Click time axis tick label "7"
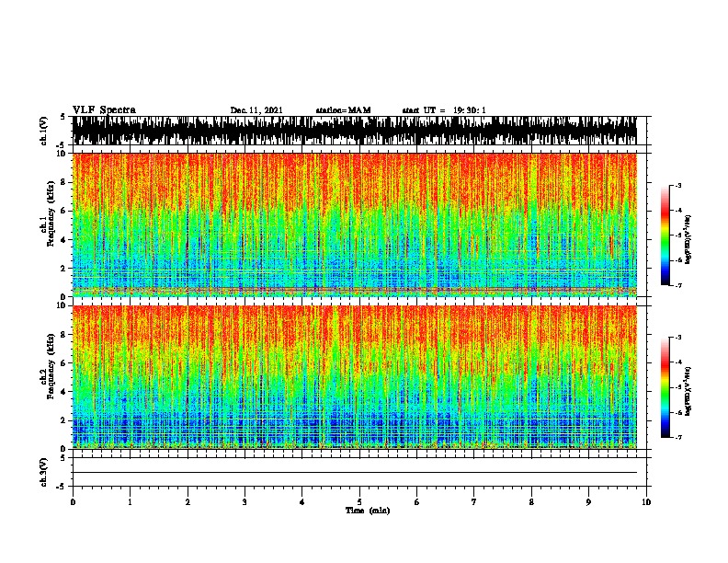The width and height of the screenshot is (728, 563). click(474, 502)
